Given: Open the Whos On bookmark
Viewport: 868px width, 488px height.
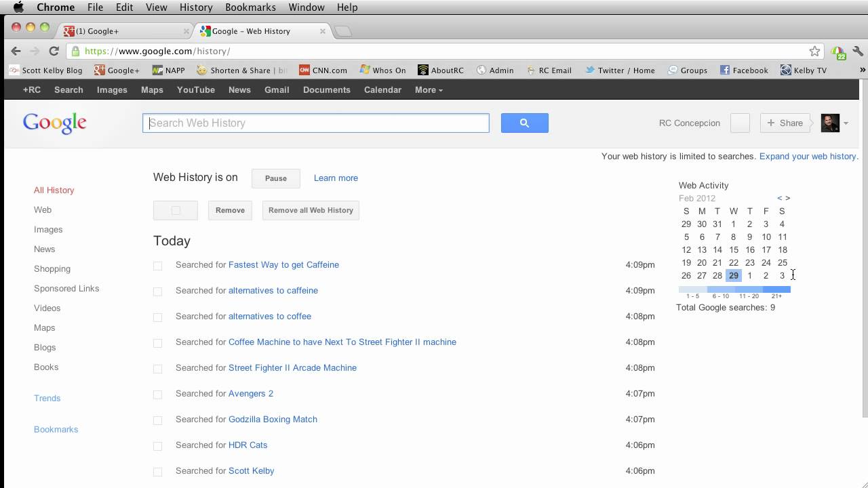Looking at the screenshot, I should (382, 70).
